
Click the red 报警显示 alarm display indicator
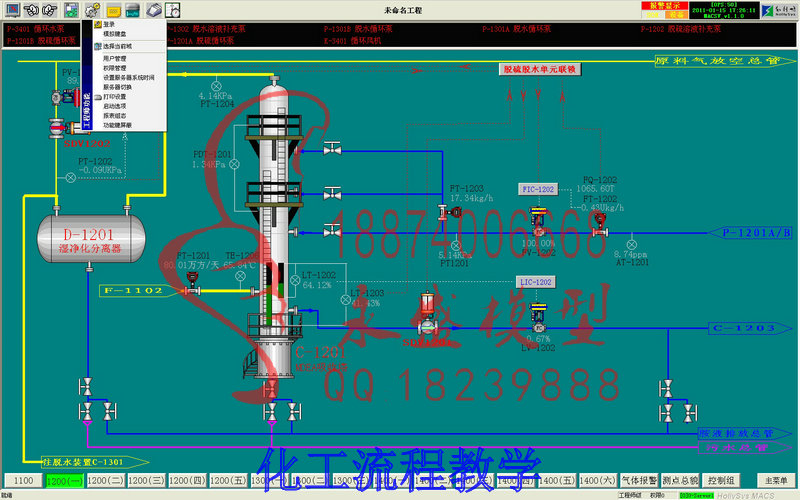[665, 6]
